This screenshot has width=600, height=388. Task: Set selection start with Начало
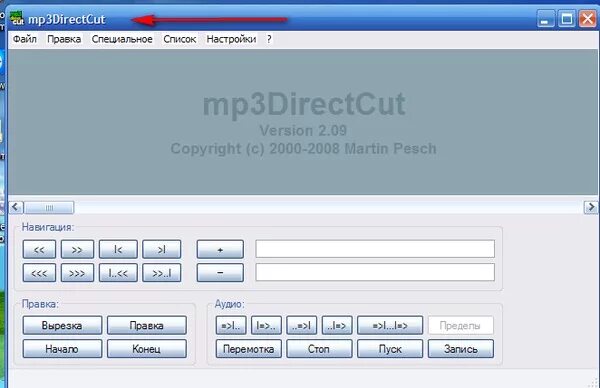(62, 349)
